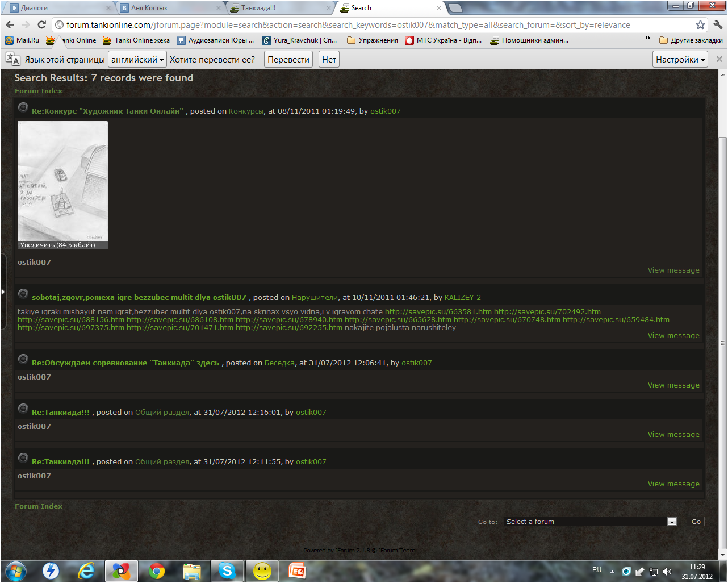Open the Аудиозаписи Юры bookmark
This screenshot has height=583, width=728.
[x=216, y=40]
